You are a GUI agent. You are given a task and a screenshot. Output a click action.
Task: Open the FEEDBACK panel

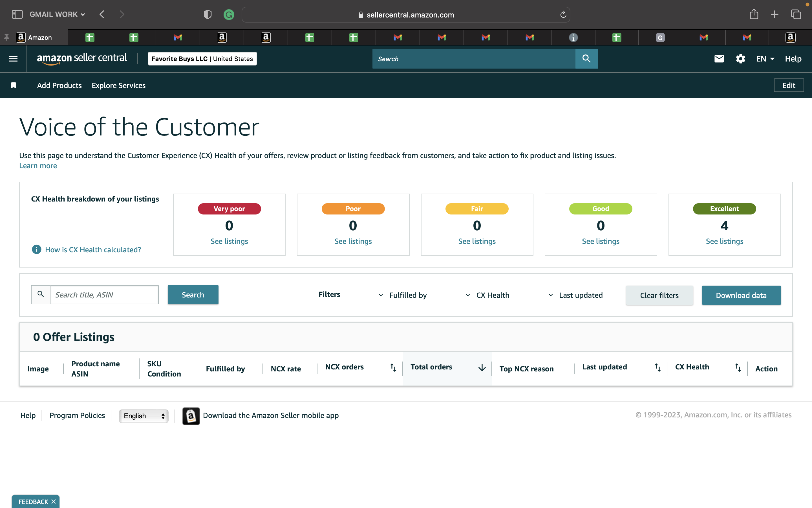pos(33,502)
